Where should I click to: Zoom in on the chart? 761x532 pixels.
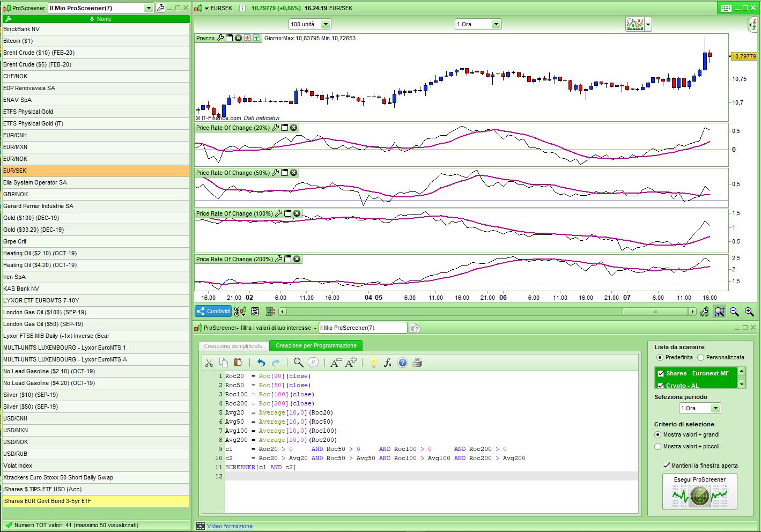pos(749,312)
